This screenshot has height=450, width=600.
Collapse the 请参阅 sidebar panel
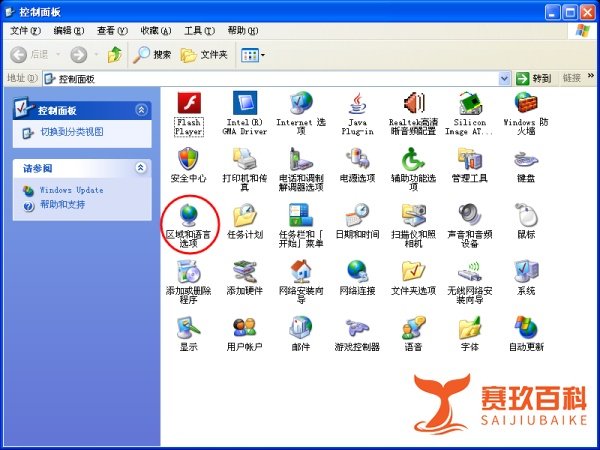[x=141, y=168]
